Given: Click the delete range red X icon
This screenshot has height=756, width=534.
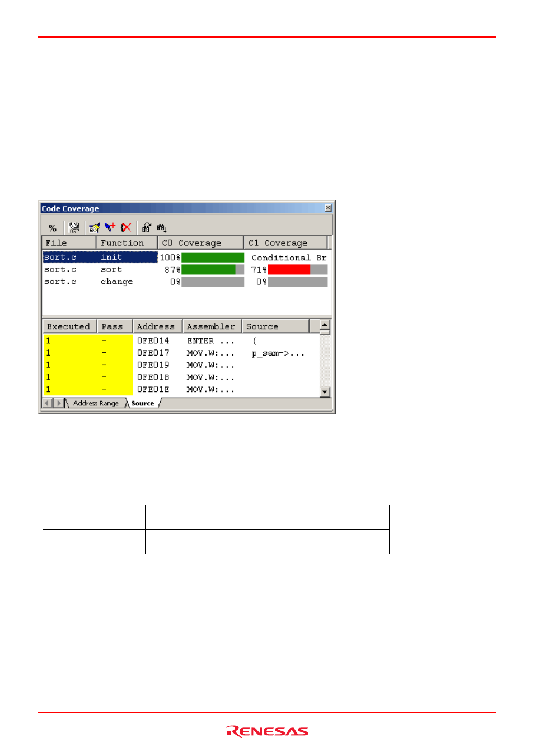Looking at the screenshot, I should coord(126,227).
